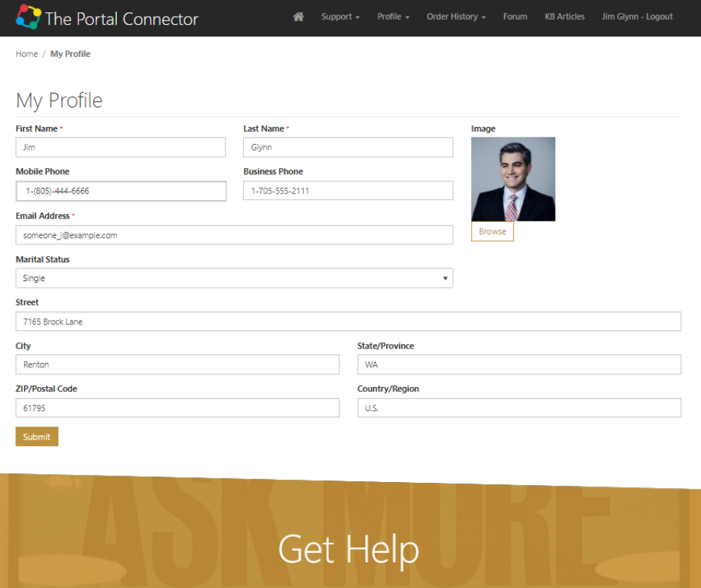701x588 pixels.
Task: Click the home icon in navigation bar
Action: coord(298,16)
